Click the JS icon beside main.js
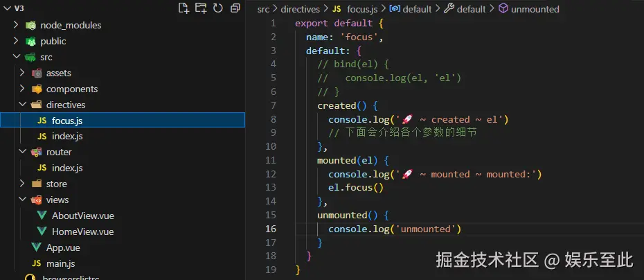 (x=37, y=263)
